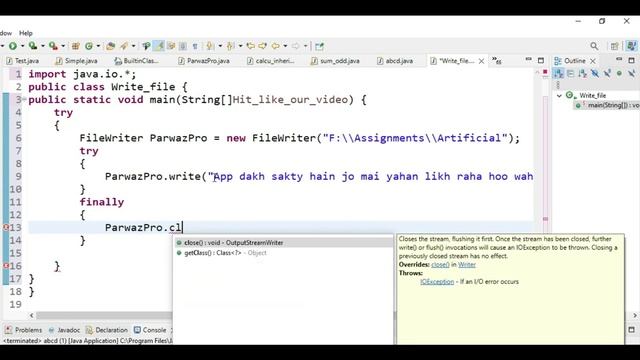Switch to ParwazPro.java editor tab
The image size is (640, 360).
coord(204,61)
